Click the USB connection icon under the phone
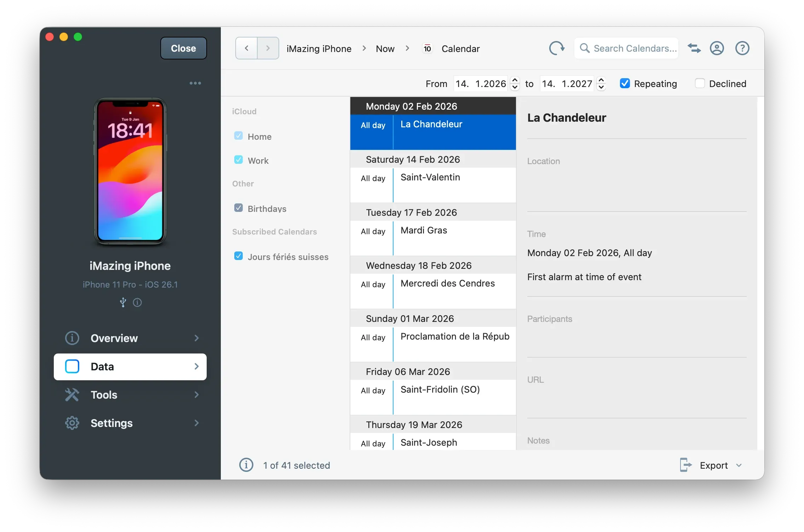 click(x=123, y=303)
